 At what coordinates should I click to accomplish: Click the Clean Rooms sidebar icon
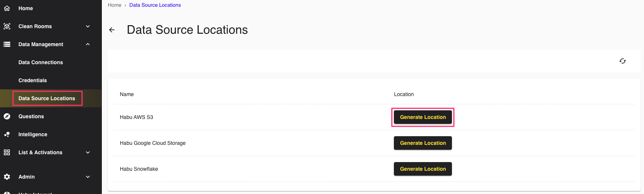tap(7, 26)
